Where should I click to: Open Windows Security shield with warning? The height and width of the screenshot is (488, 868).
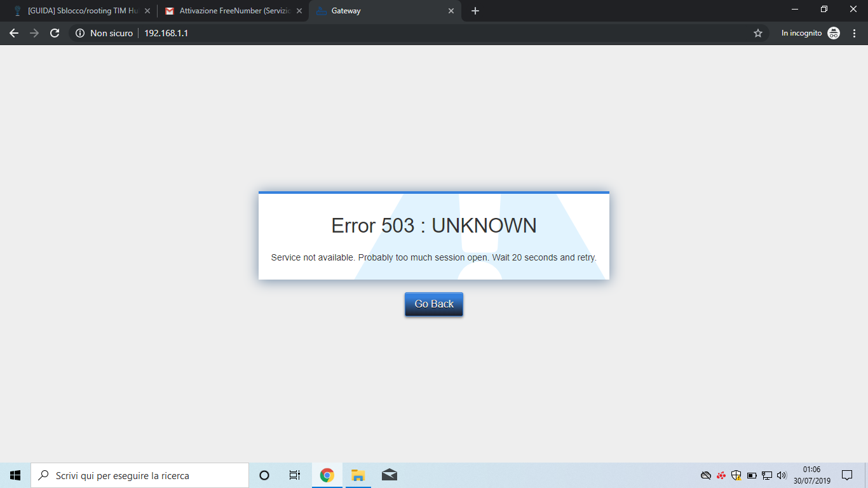point(736,475)
